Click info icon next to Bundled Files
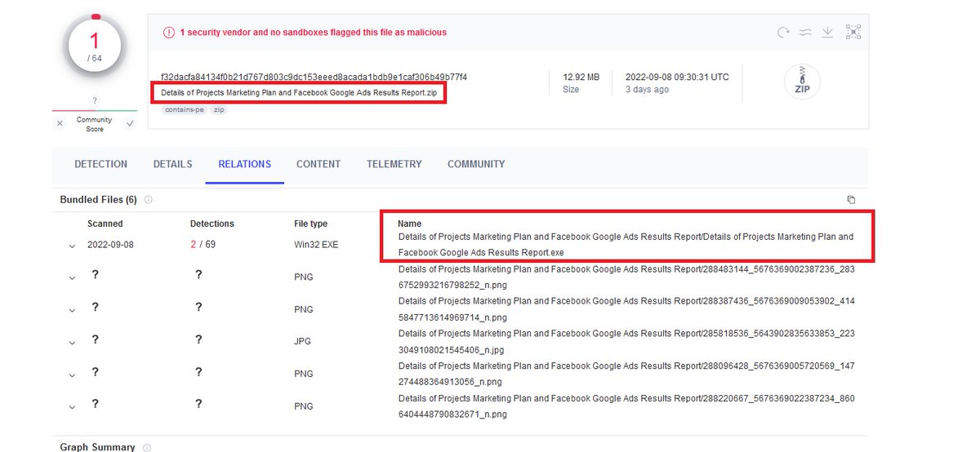Viewport: 980px width, 452px height. (149, 200)
